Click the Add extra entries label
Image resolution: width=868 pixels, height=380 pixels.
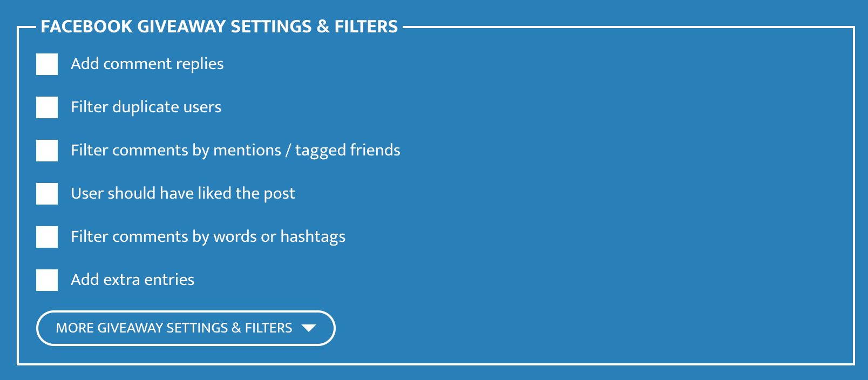pos(132,280)
